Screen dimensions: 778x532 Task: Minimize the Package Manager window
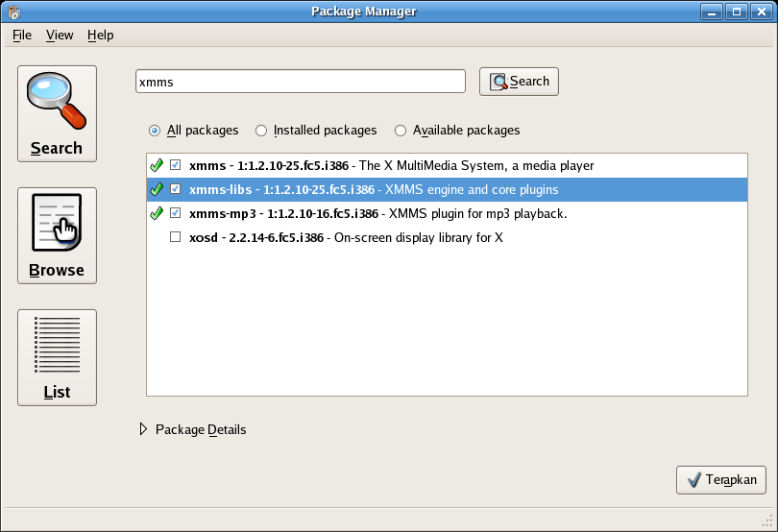pos(712,12)
